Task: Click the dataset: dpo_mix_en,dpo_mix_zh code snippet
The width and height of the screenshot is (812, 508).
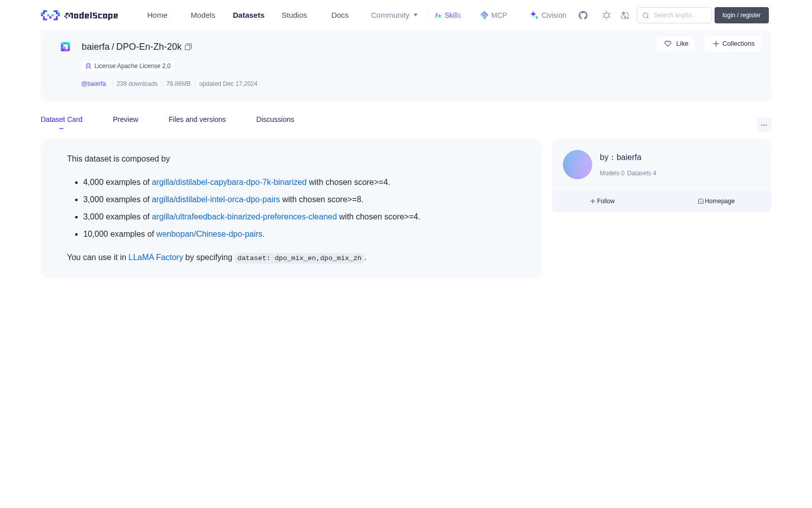Action: pos(299,258)
